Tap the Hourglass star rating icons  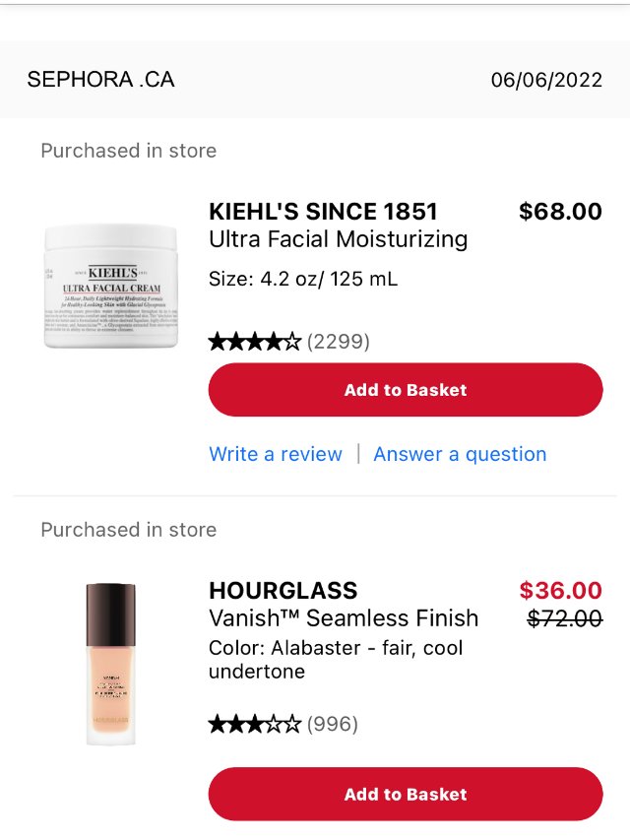coord(255,725)
